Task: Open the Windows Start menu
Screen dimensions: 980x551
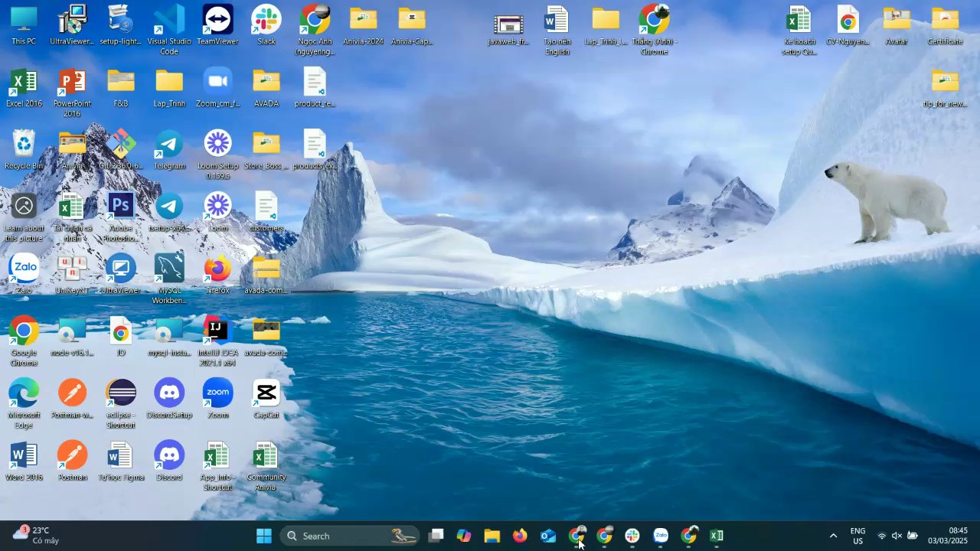Action: coord(263,536)
